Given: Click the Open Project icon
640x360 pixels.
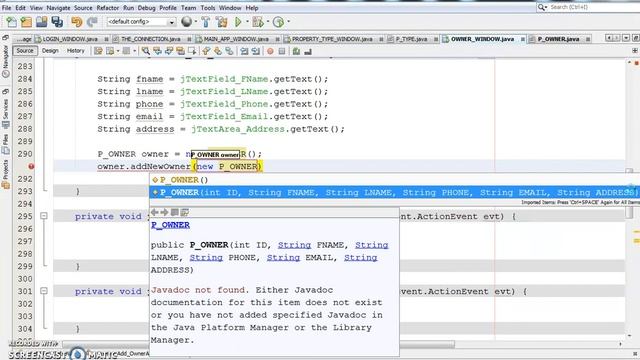Looking at the screenshot, I should click(x=41, y=22).
